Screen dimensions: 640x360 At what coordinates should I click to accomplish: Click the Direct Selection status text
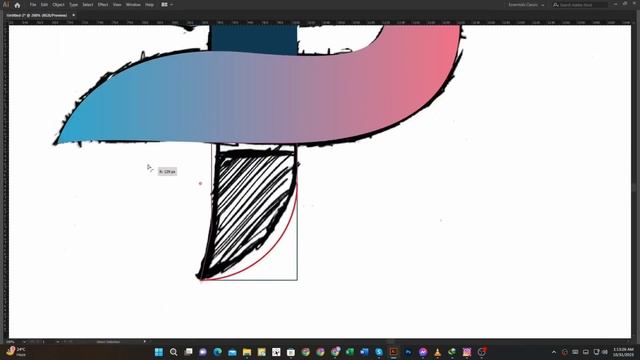[x=108, y=342]
